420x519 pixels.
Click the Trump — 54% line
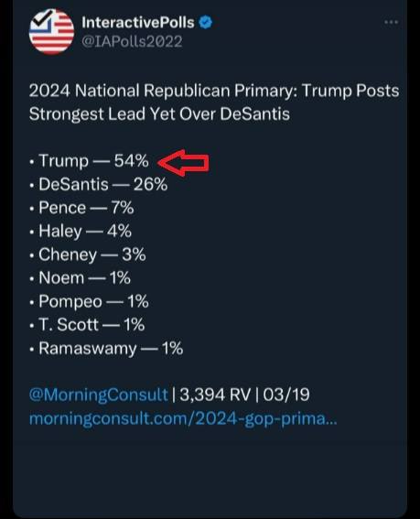(x=90, y=161)
